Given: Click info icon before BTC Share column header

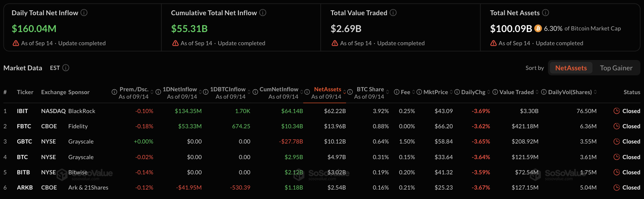Looking at the screenshot, I should [350, 92].
